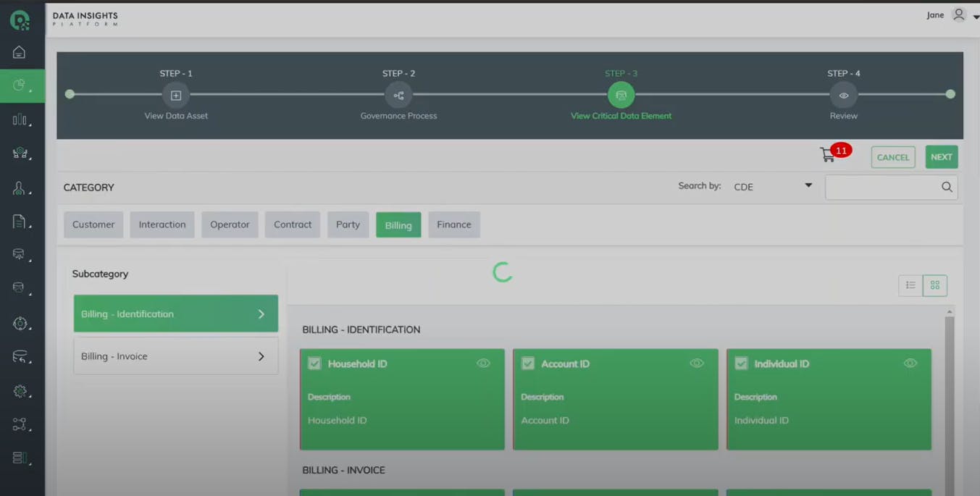Click the Step 2 Governance Process icon
Viewport: 980px width, 496px height.
point(398,95)
